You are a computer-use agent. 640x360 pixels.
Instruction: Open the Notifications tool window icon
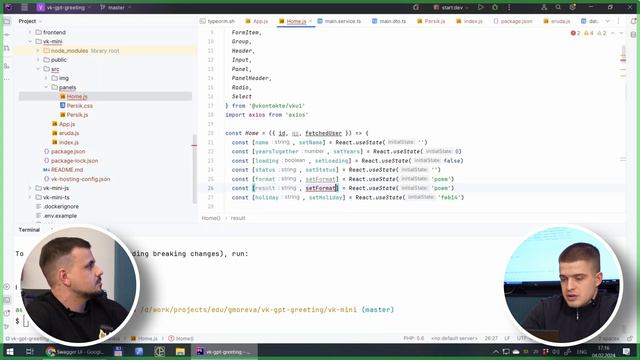pyautogui.click(x=633, y=21)
